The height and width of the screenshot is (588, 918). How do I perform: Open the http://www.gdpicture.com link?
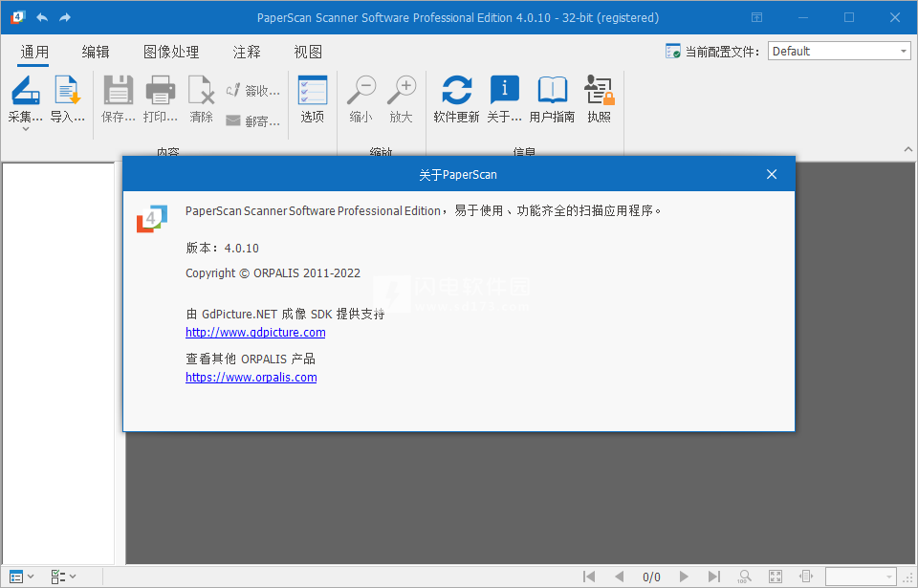coord(255,332)
